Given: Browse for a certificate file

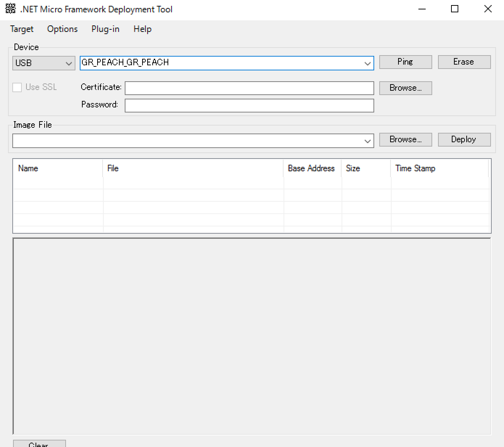Looking at the screenshot, I should 405,88.
